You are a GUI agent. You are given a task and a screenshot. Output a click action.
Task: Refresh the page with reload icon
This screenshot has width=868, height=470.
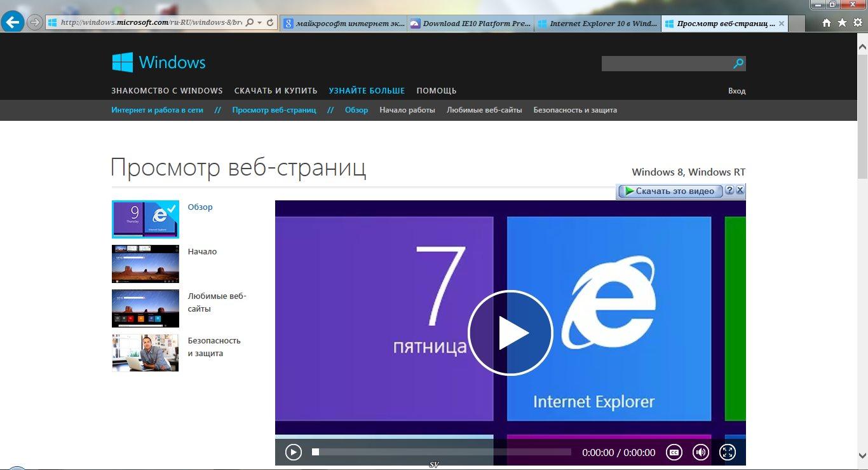270,23
